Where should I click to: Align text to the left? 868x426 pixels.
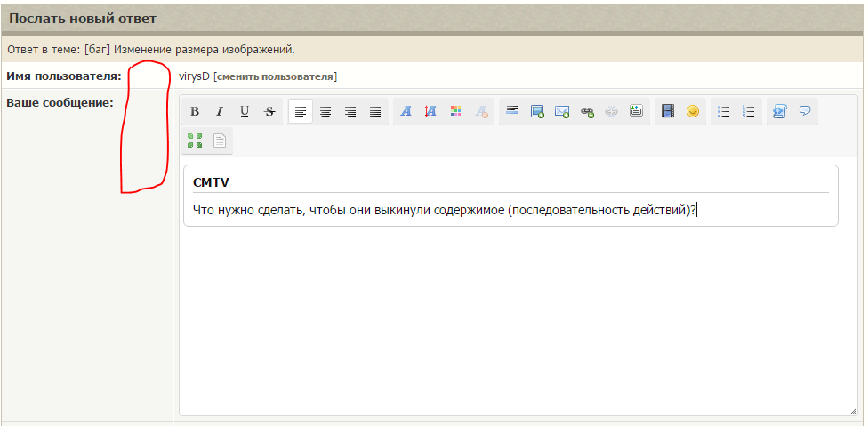pos(301,112)
